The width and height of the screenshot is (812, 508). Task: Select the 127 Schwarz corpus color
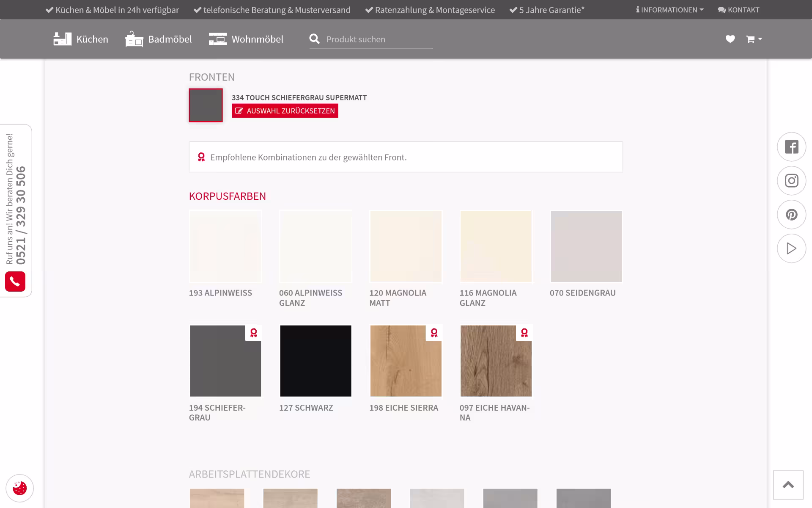[x=315, y=361]
